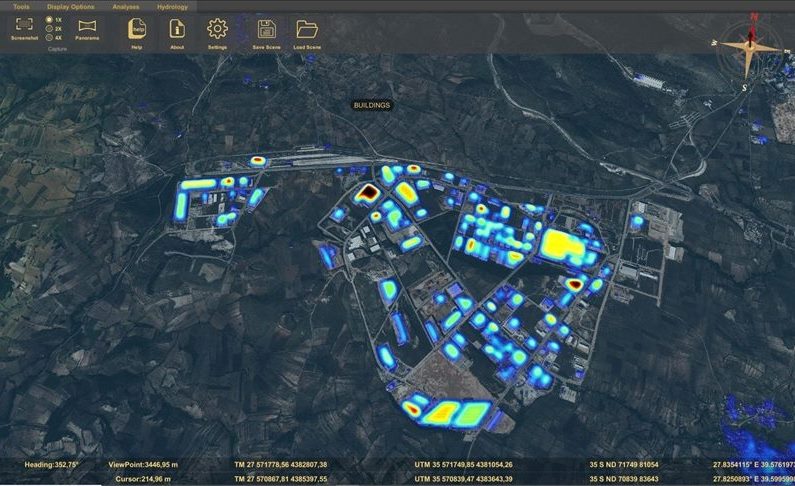Screen dimensions: 795x486
Task: Select the 2X capture resolution option
Action: click(50, 28)
